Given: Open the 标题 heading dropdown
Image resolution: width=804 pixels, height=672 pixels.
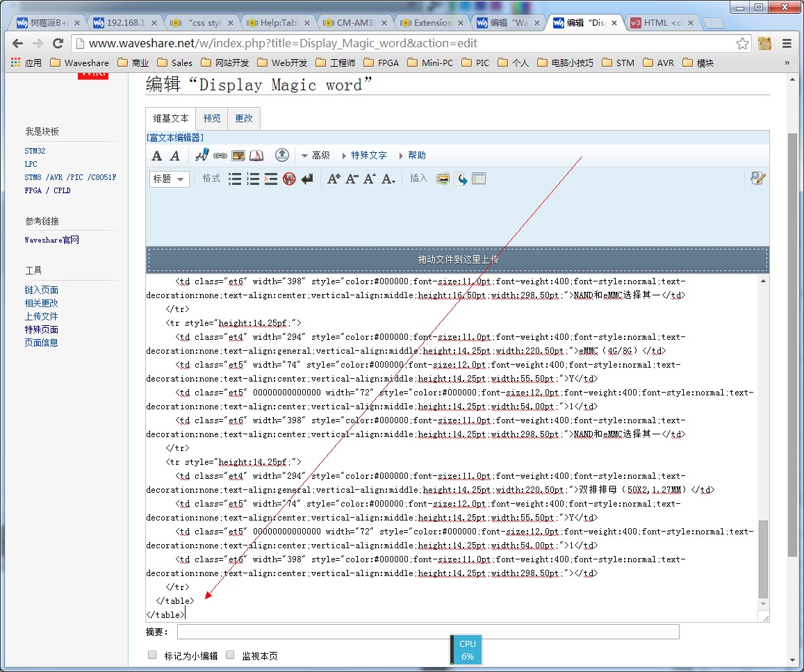Looking at the screenshot, I should point(170,179).
